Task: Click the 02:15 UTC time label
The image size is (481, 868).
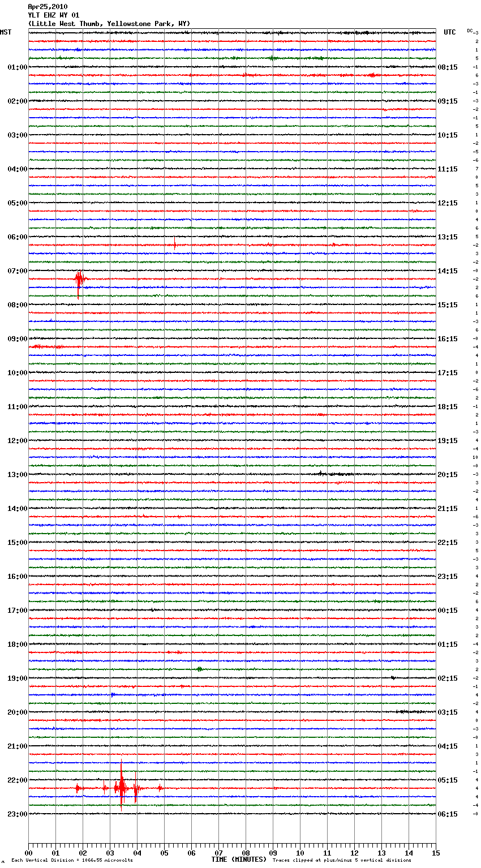Action: pyautogui.click(x=448, y=678)
